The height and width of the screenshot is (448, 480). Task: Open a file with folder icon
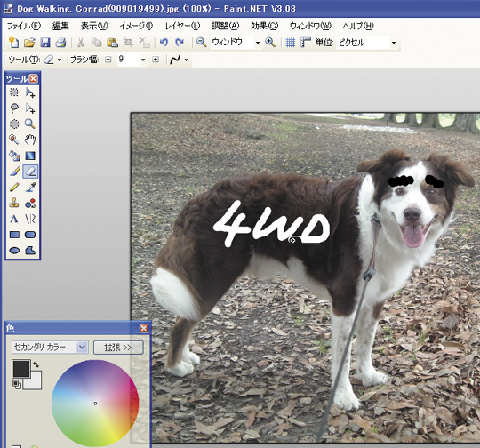(29, 43)
